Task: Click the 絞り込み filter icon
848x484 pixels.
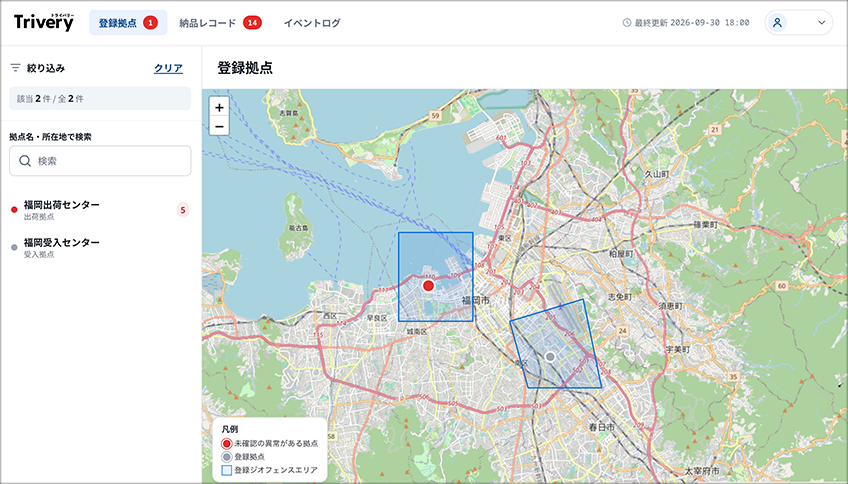Action: (15, 68)
